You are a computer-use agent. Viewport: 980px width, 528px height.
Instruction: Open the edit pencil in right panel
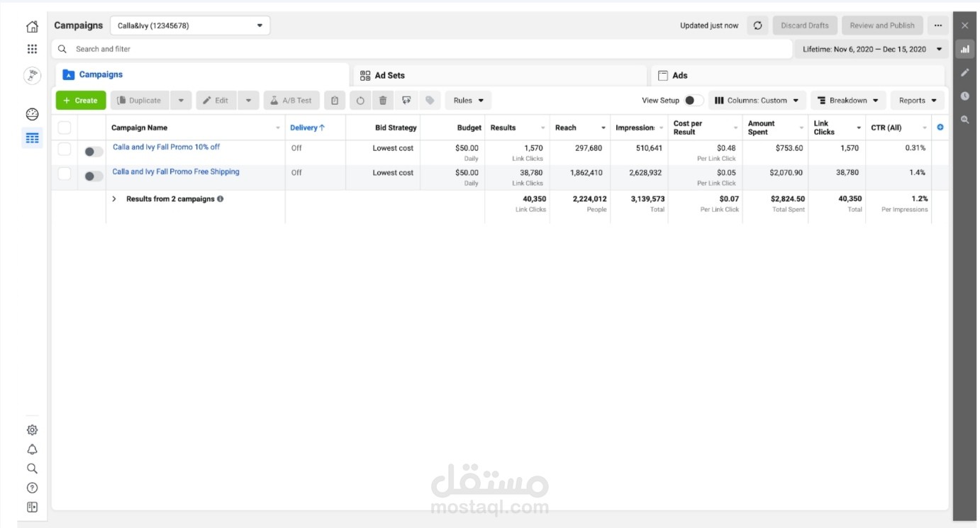click(x=964, y=72)
